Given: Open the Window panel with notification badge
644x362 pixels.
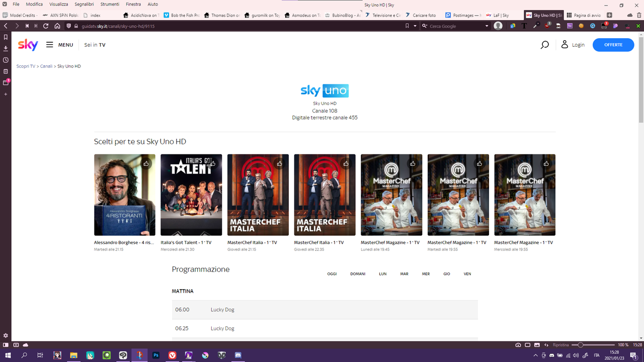Looking at the screenshot, I should tap(6, 82).
